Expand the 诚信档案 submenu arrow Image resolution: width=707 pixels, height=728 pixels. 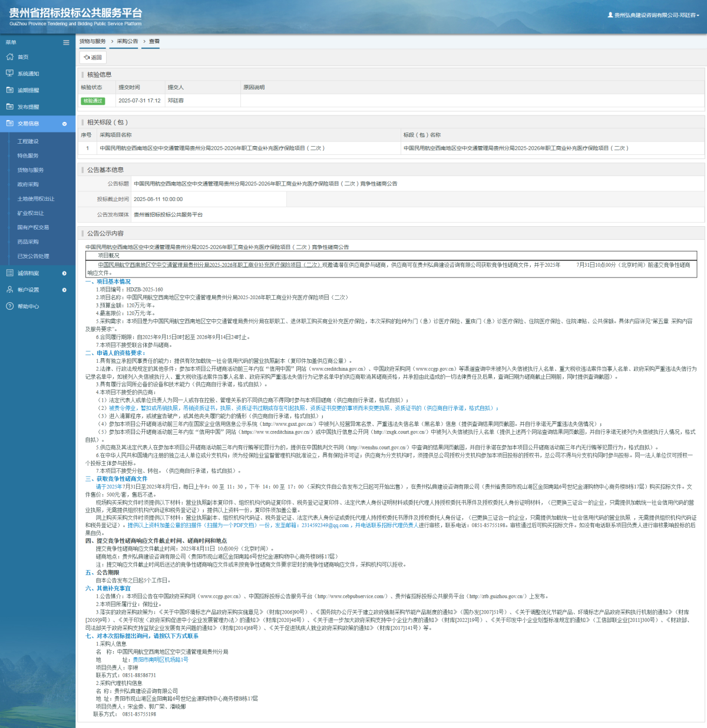point(64,273)
